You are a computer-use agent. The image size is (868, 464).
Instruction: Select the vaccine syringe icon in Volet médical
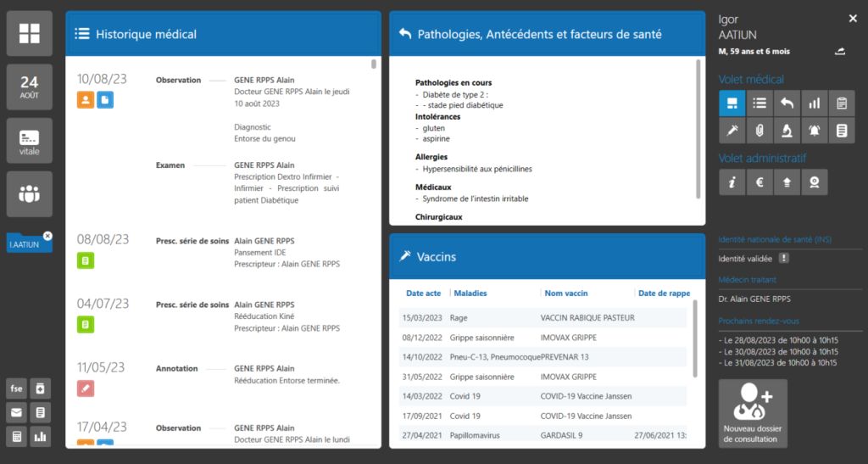coord(732,131)
